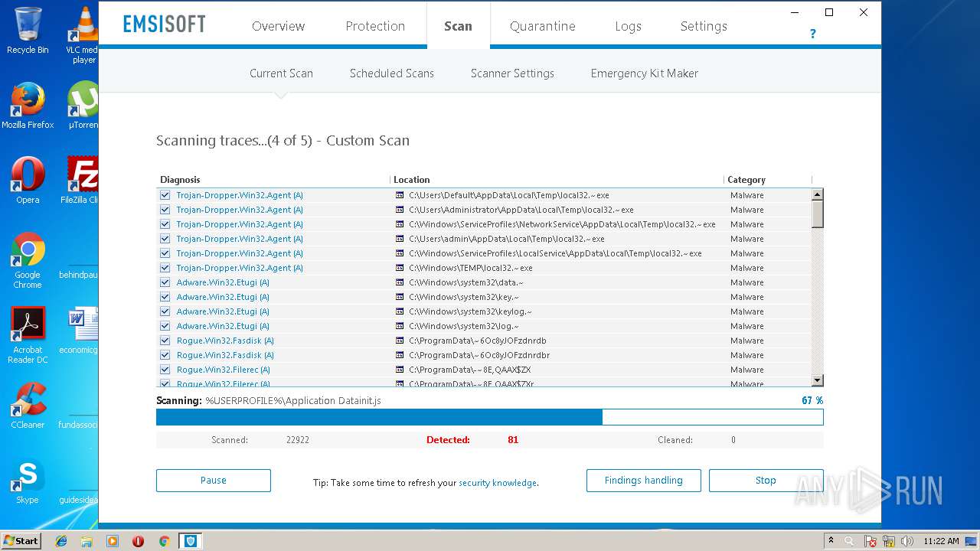Uncheck Adware.Win32.Etugi row for data.~
Screen dimensions: 980x551
click(x=165, y=282)
